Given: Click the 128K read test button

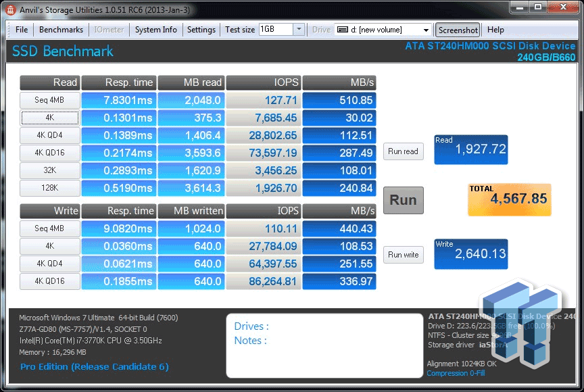Looking at the screenshot, I should 50,189.
